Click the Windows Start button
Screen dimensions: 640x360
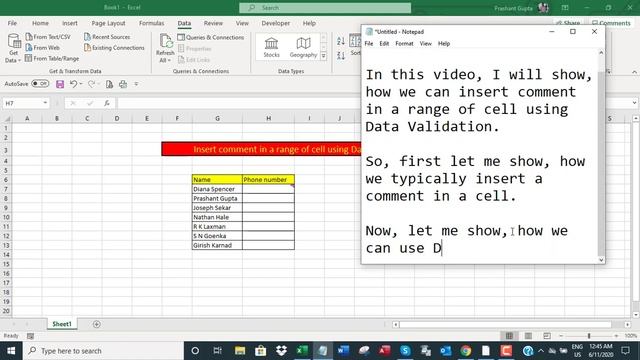tap(11, 351)
